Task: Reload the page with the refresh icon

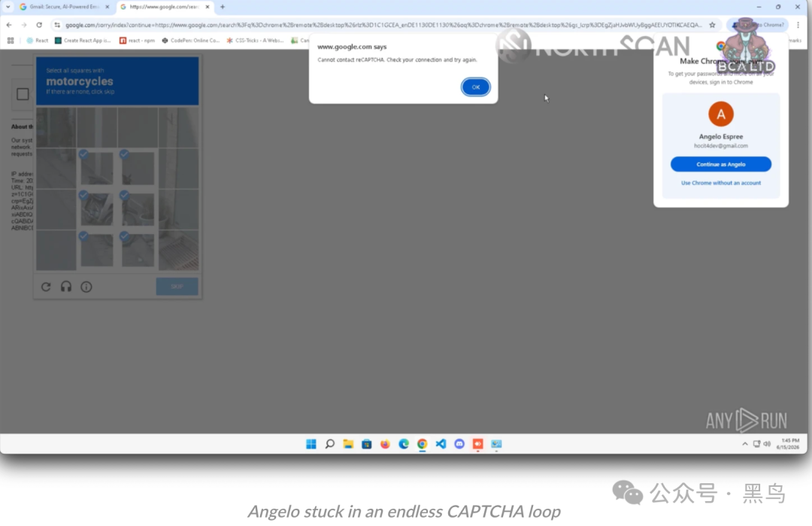Action: point(39,25)
